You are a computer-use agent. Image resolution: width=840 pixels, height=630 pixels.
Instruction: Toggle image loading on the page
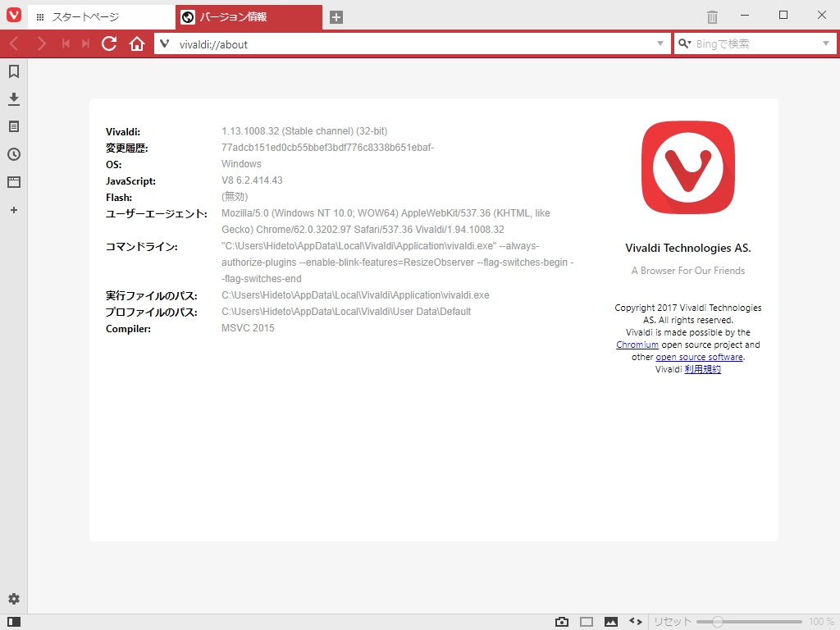pyautogui.click(x=609, y=622)
